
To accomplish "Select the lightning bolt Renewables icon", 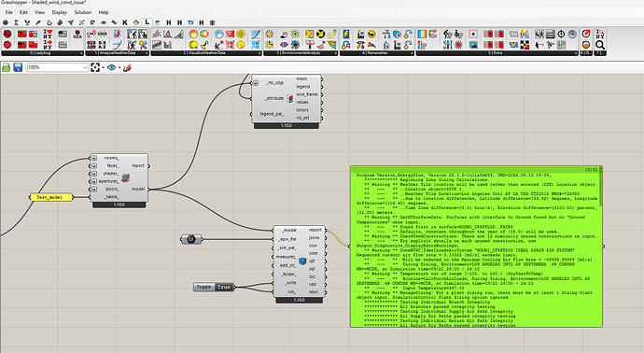I will [x=346, y=34].
